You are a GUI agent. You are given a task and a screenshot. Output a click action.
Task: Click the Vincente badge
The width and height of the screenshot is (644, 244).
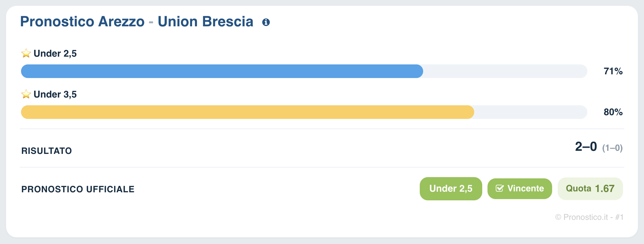(x=520, y=189)
